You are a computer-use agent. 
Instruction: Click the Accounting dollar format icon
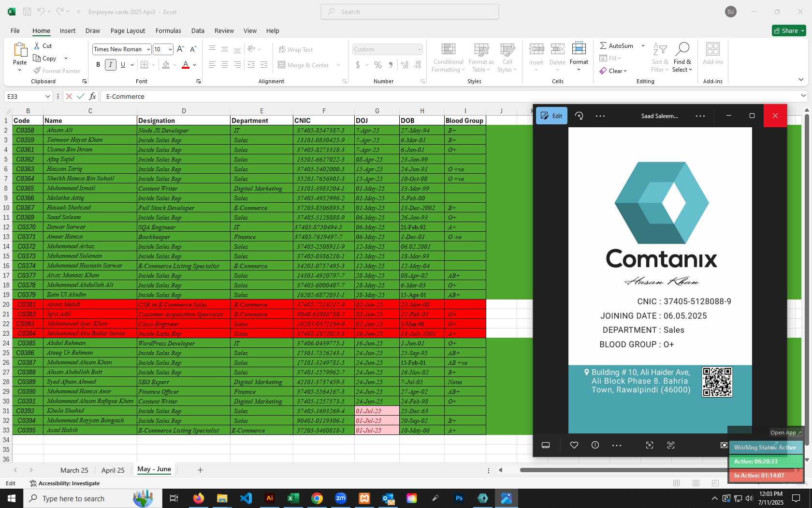358,65
